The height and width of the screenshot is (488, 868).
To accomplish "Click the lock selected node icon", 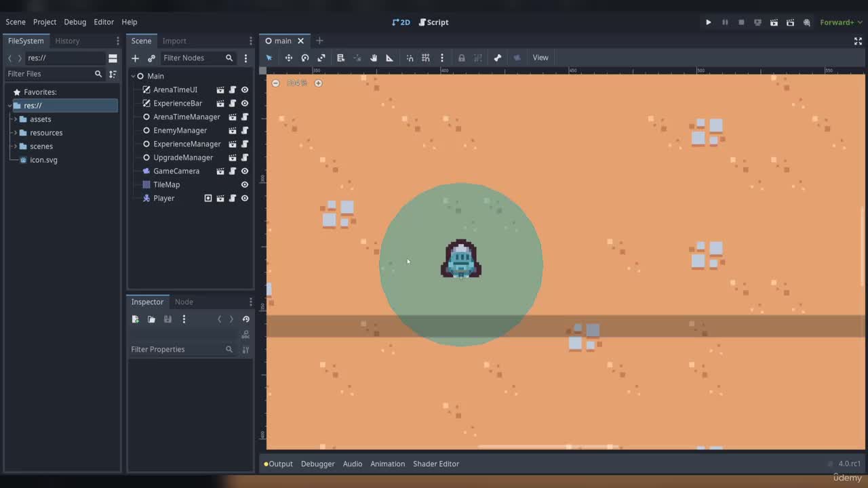I will (x=461, y=58).
